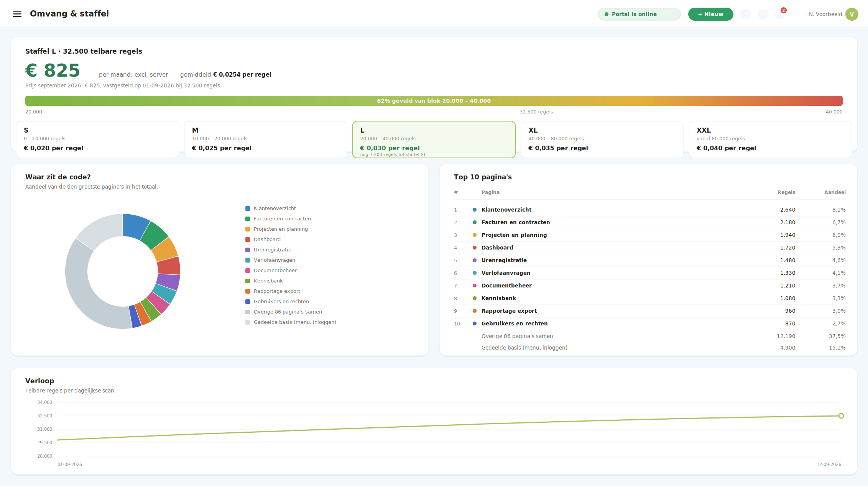Select the M staffel card

(266, 140)
